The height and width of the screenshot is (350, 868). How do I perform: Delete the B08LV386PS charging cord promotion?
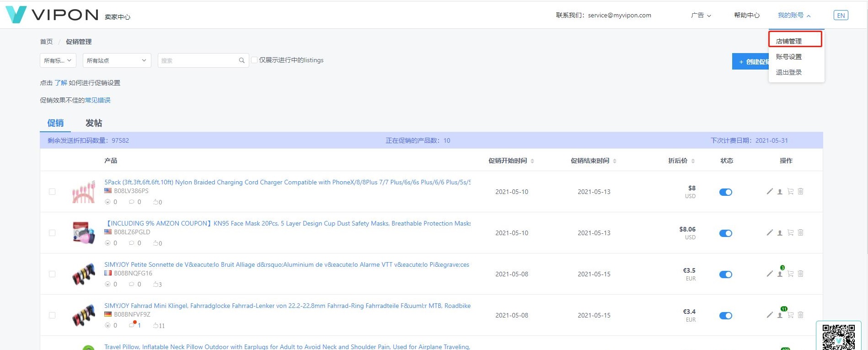click(x=800, y=191)
